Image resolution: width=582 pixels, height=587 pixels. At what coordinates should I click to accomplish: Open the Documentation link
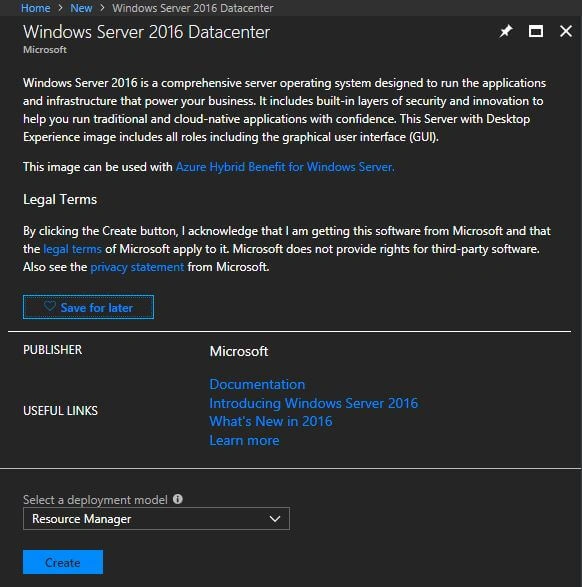(x=257, y=384)
